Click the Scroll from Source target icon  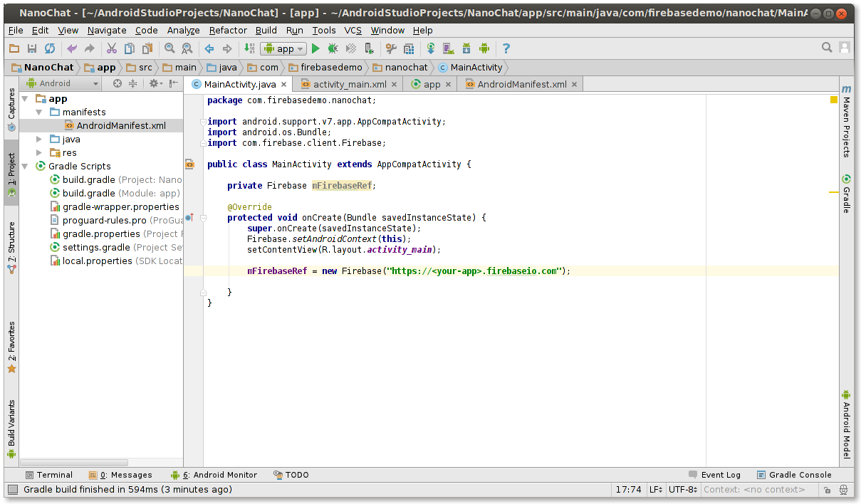(118, 83)
